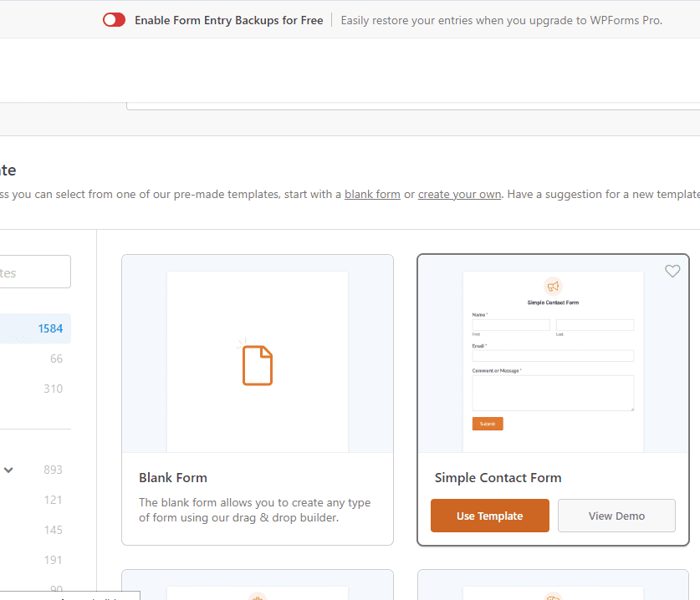The height and width of the screenshot is (600, 700).
Task: Open the subcategory with 121 templates
Action: tap(33, 500)
